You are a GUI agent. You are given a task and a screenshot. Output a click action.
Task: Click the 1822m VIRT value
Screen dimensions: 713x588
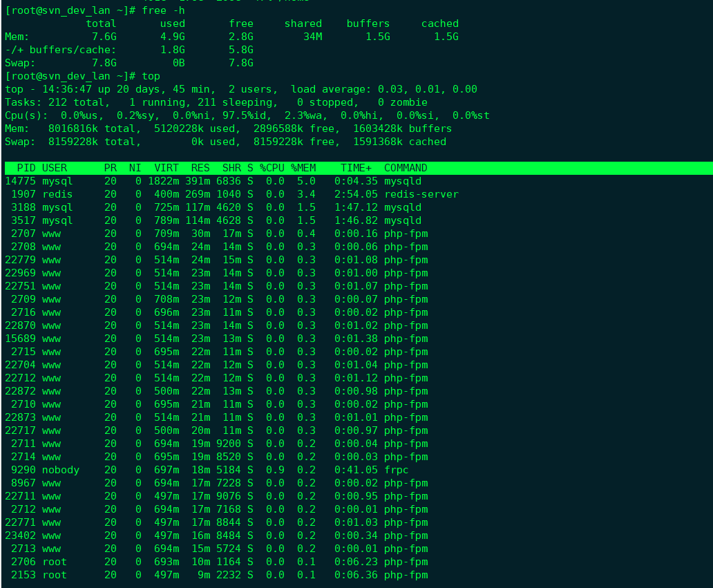164,182
